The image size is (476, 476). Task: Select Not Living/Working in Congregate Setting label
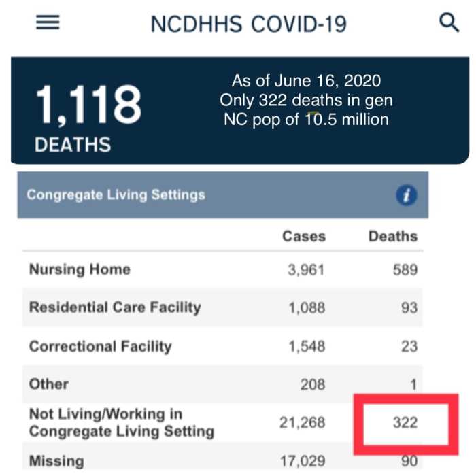121,422
